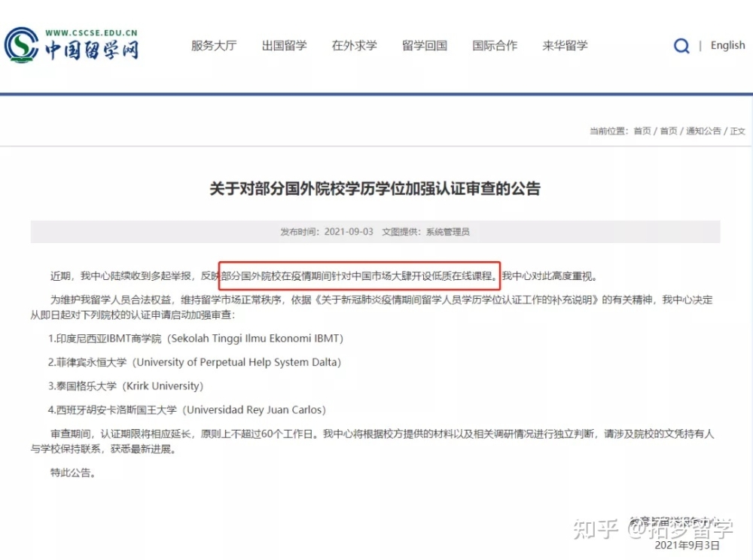Open the 国际合作 menu
753x560 pixels.
(x=495, y=46)
